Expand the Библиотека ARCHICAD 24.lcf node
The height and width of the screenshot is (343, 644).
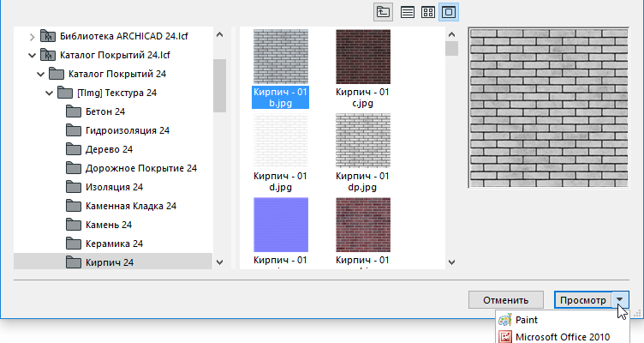33,36
